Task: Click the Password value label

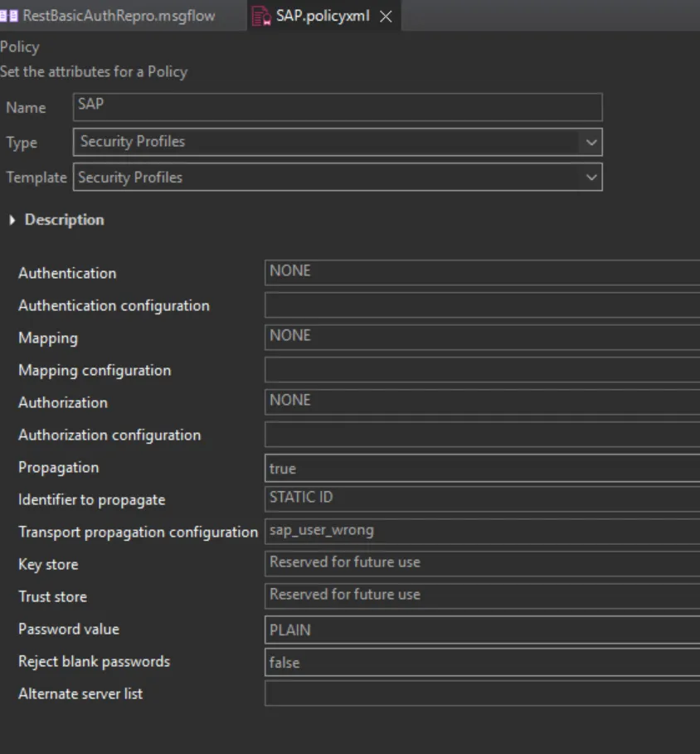Action: pos(69,629)
